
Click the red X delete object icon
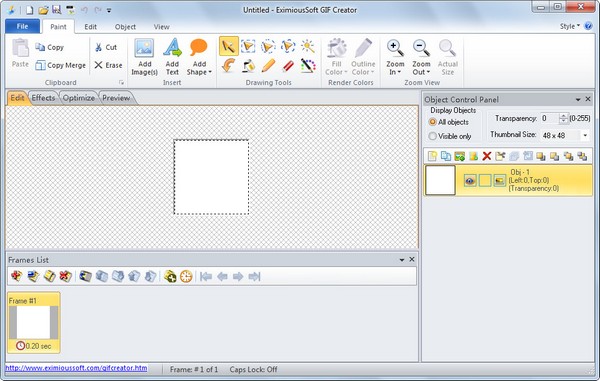487,156
